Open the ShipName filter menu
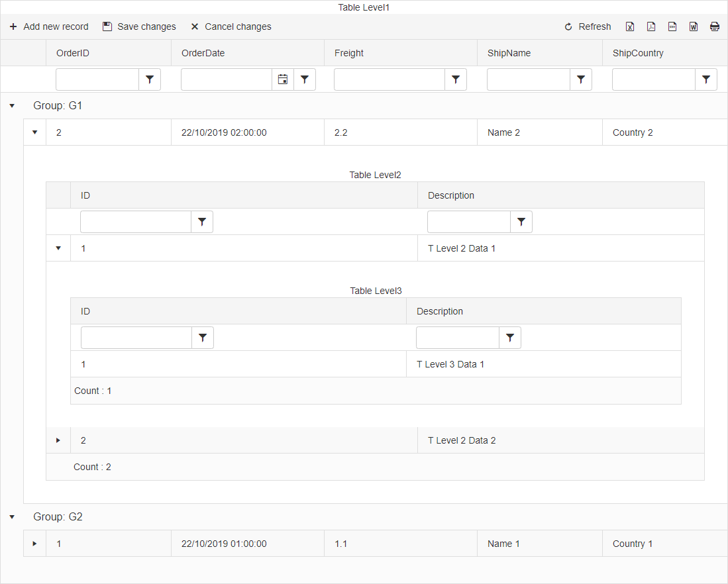This screenshot has width=728, height=584. [x=581, y=79]
